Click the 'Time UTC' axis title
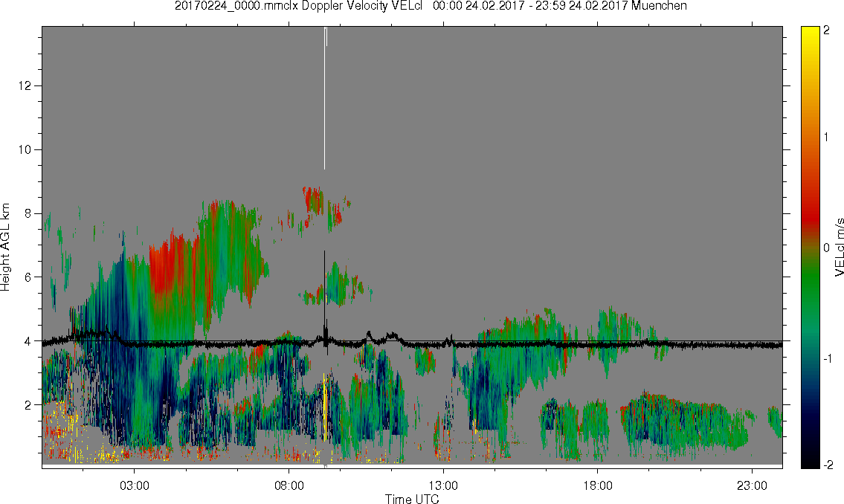Viewport: 844px width, 504px height. [x=412, y=499]
